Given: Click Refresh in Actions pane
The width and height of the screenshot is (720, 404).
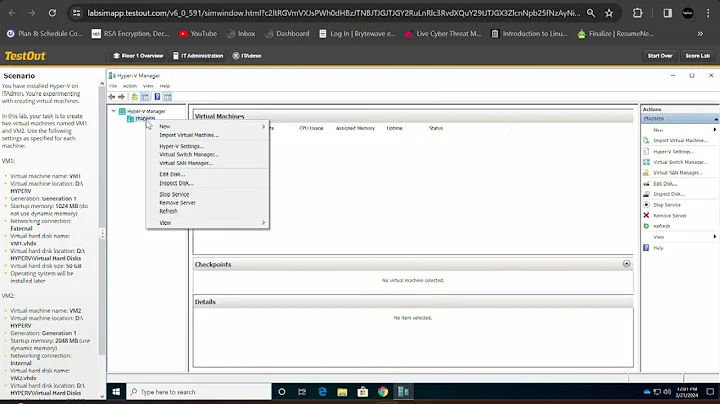Looking at the screenshot, I should (662, 226).
